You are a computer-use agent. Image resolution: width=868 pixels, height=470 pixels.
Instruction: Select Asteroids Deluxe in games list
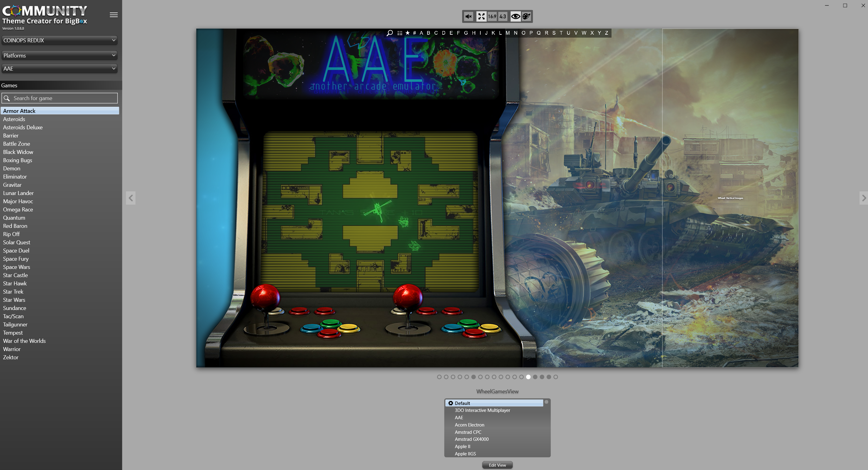[x=60, y=127]
